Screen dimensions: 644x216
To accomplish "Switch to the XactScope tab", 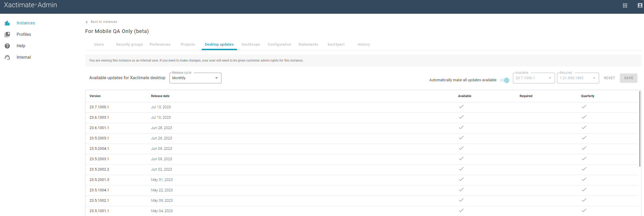I will (x=250, y=44).
